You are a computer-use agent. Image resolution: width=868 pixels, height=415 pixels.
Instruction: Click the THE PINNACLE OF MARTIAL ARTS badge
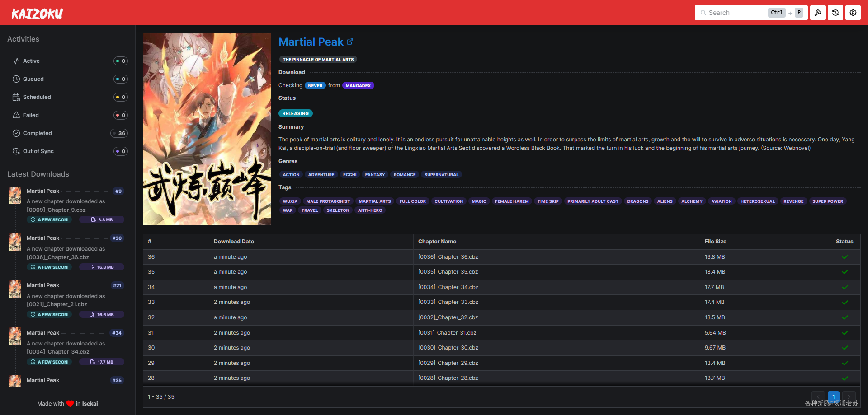pyautogui.click(x=318, y=60)
